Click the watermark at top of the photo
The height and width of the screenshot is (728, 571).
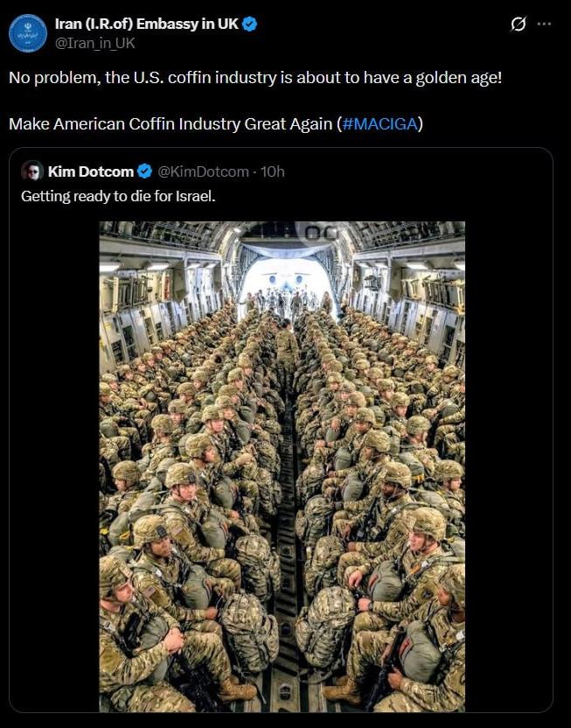(x=317, y=231)
